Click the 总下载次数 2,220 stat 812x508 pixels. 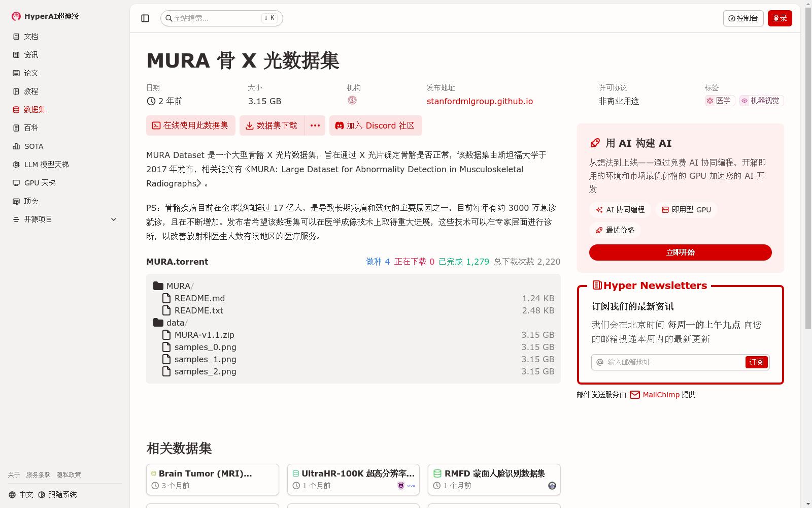[x=527, y=262]
